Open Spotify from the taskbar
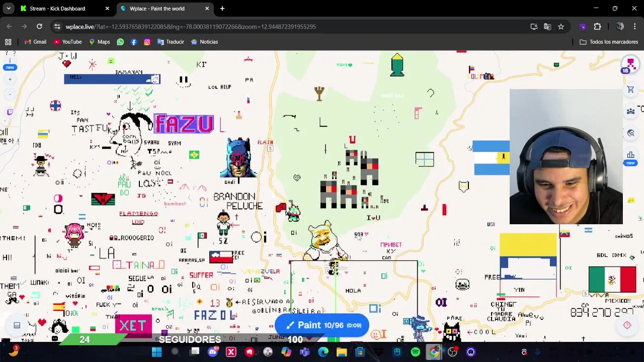Viewport: 644px width, 362px height. pos(416,352)
